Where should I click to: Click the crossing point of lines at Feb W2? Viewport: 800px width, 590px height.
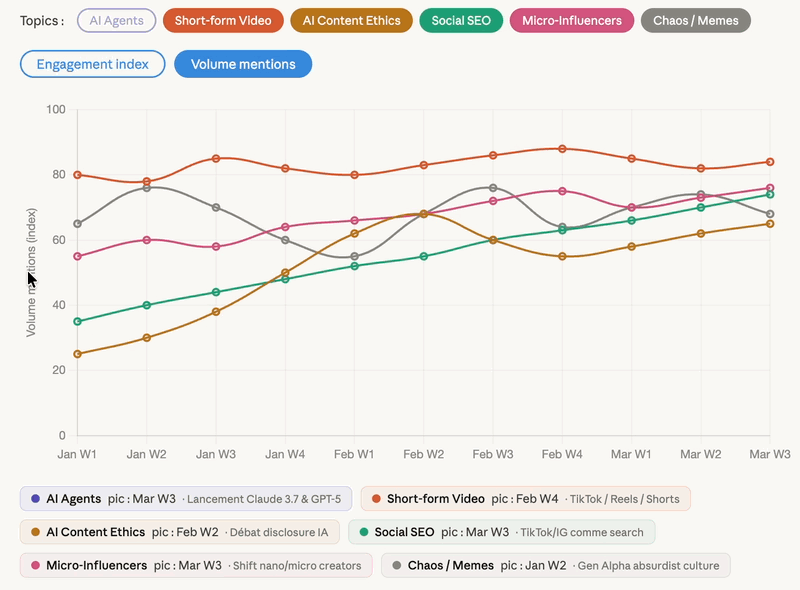click(424, 213)
